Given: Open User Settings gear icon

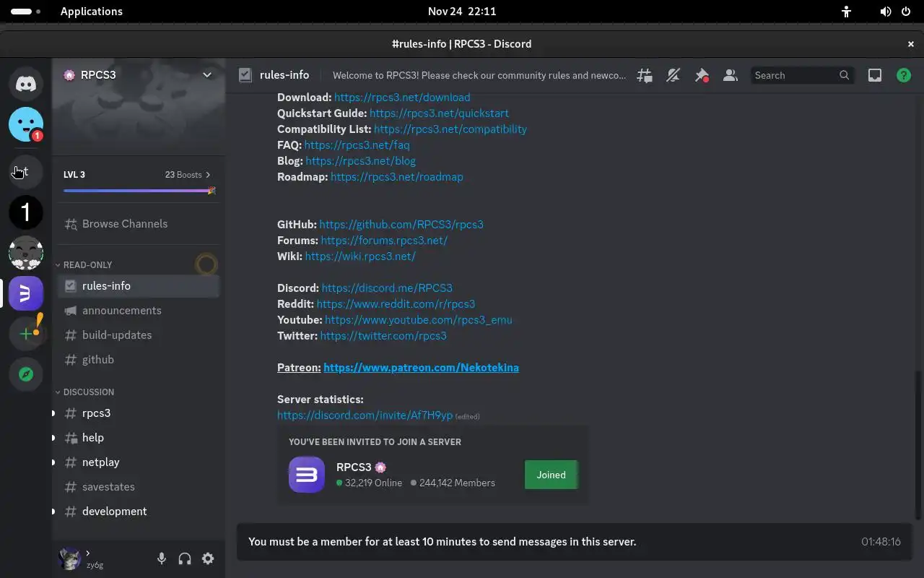Looking at the screenshot, I should click(x=208, y=558).
